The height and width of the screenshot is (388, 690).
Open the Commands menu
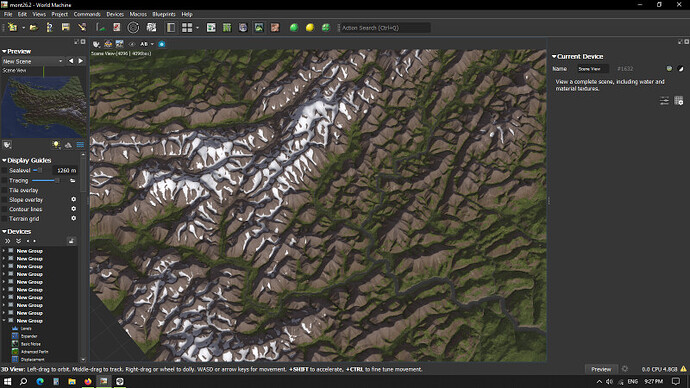[87, 14]
